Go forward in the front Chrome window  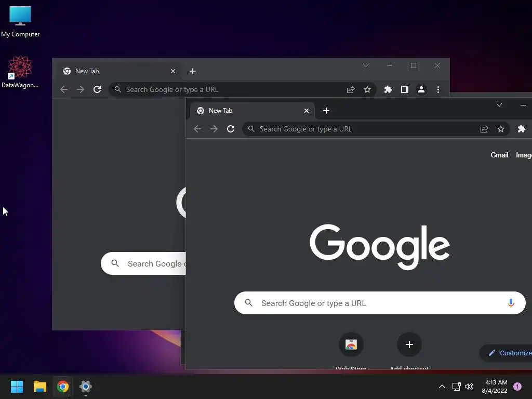click(214, 129)
